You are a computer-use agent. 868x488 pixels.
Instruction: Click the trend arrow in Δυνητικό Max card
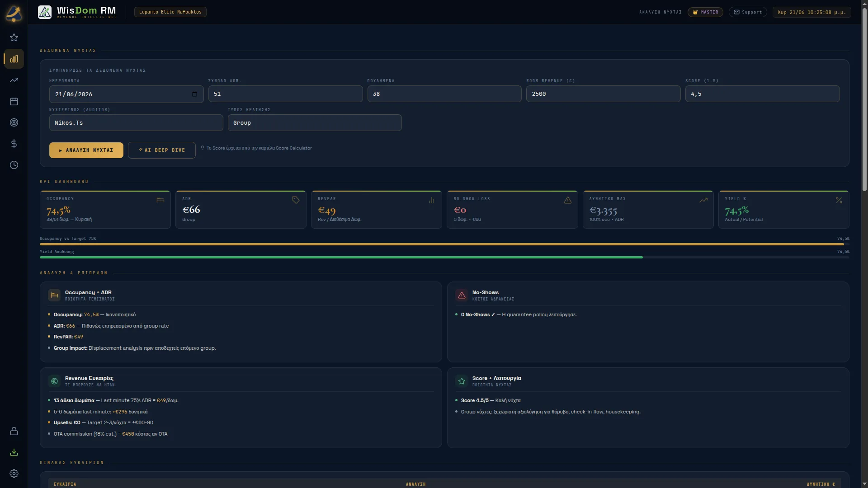pyautogui.click(x=703, y=200)
